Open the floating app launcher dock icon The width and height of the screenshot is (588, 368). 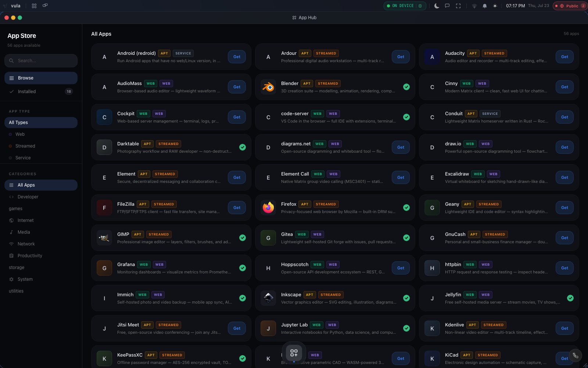294,353
